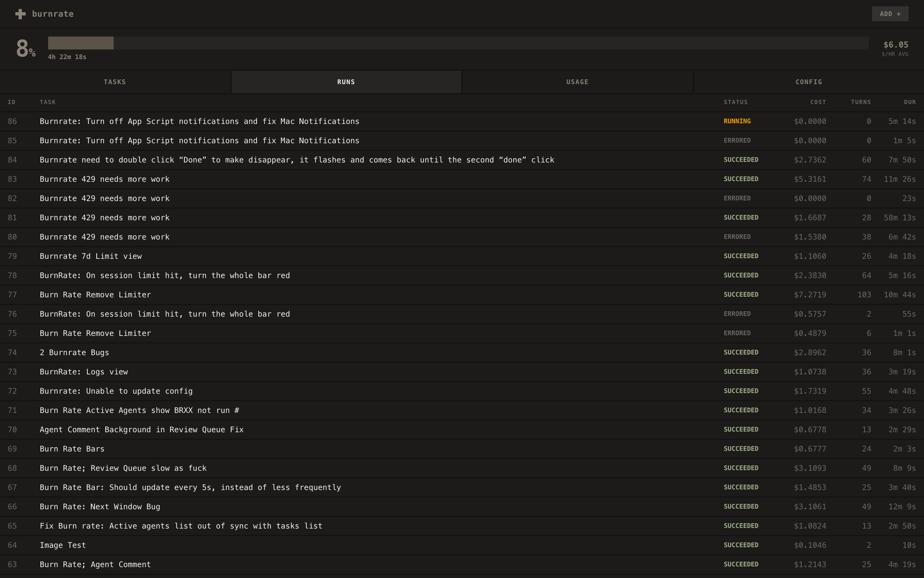Click ERRORED status on run 82

pos(737,198)
